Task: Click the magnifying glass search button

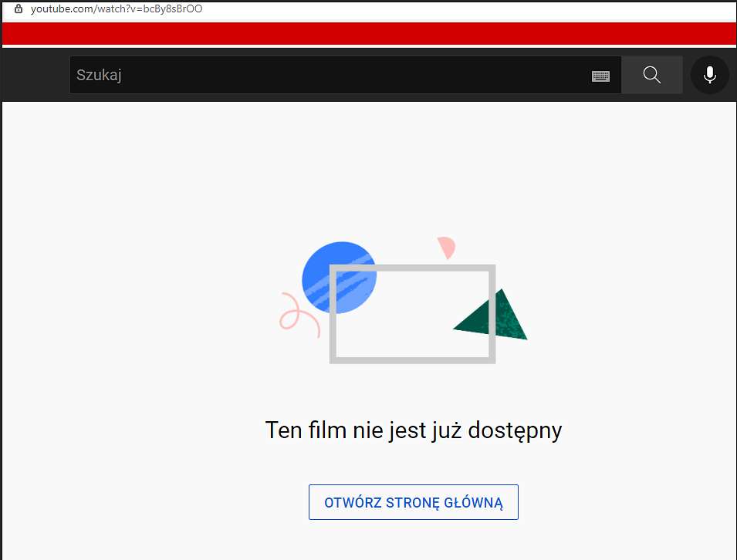Action: (651, 75)
